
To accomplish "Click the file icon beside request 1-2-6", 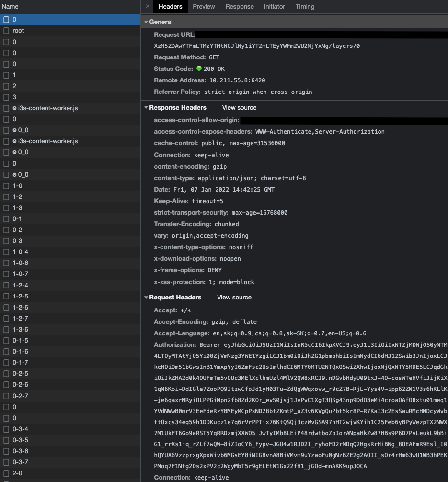I will pyautogui.click(x=6, y=308).
